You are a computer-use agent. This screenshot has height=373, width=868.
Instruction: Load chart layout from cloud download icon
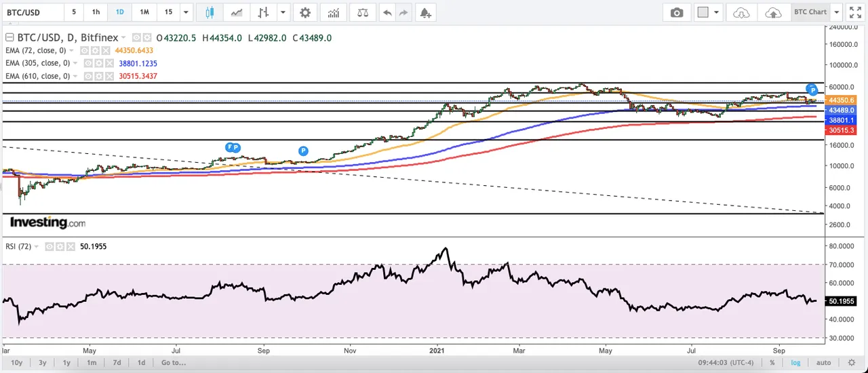pyautogui.click(x=742, y=12)
